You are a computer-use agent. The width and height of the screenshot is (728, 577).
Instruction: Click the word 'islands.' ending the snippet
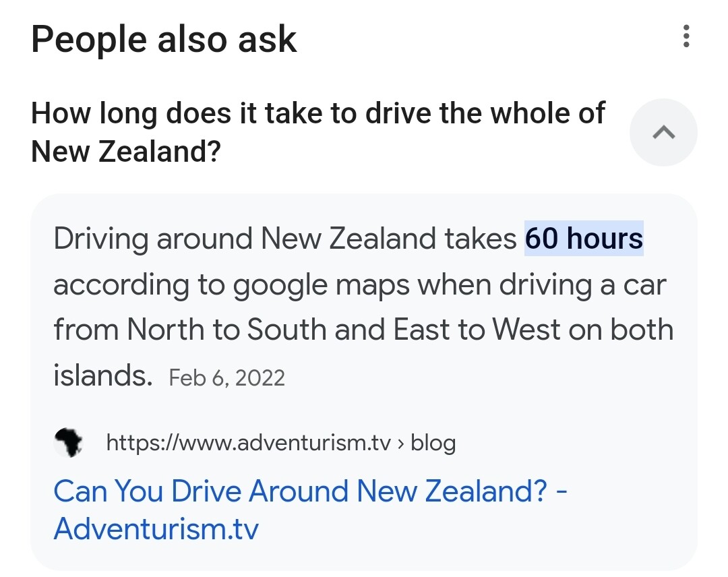[x=103, y=375]
